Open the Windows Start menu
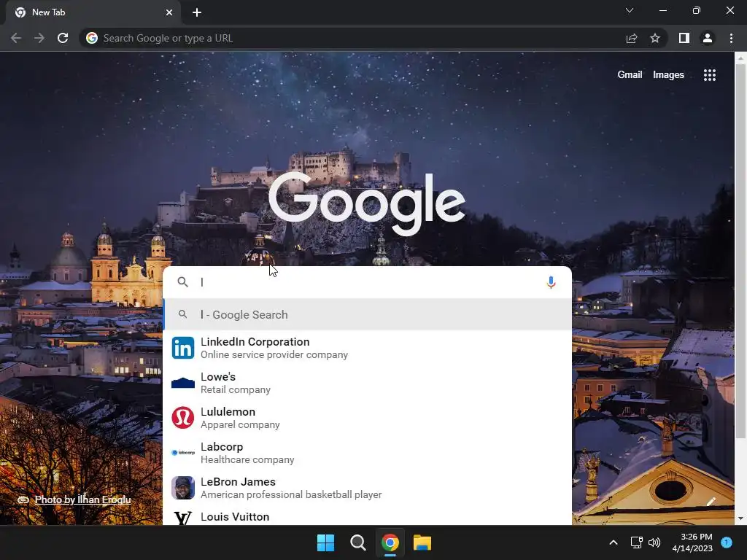This screenshot has width=747, height=560. click(x=326, y=542)
